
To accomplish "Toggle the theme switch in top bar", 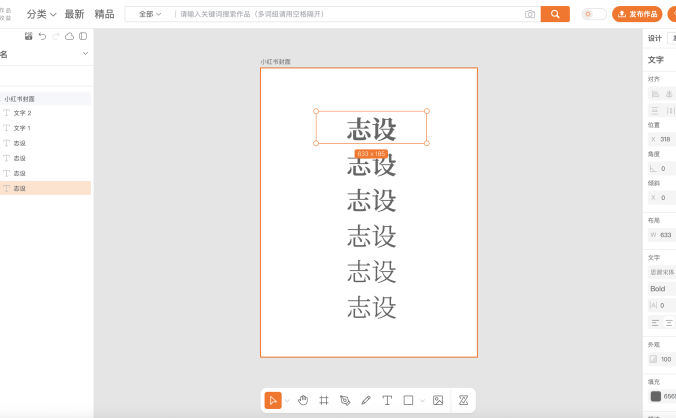I will click(x=594, y=14).
